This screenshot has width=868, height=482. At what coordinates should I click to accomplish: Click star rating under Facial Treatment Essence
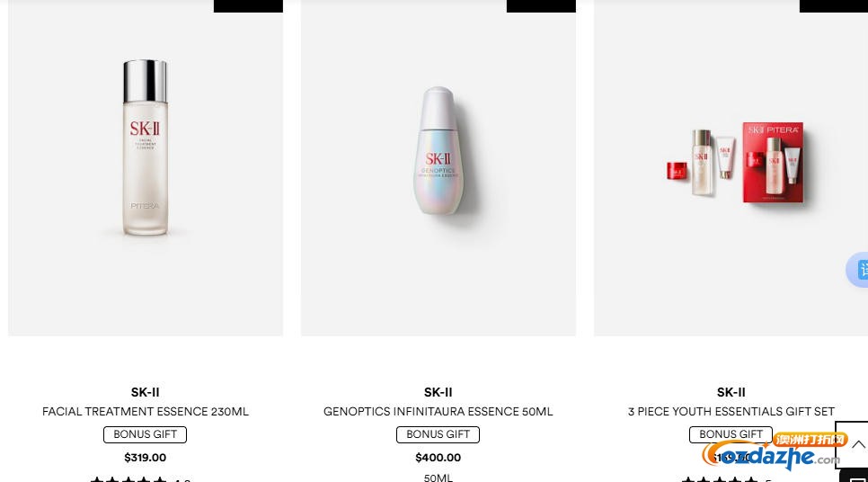point(128,479)
